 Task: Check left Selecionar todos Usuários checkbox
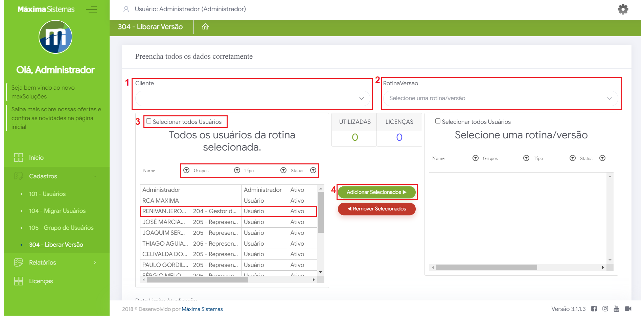pyautogui.click(x=149, y=121)
